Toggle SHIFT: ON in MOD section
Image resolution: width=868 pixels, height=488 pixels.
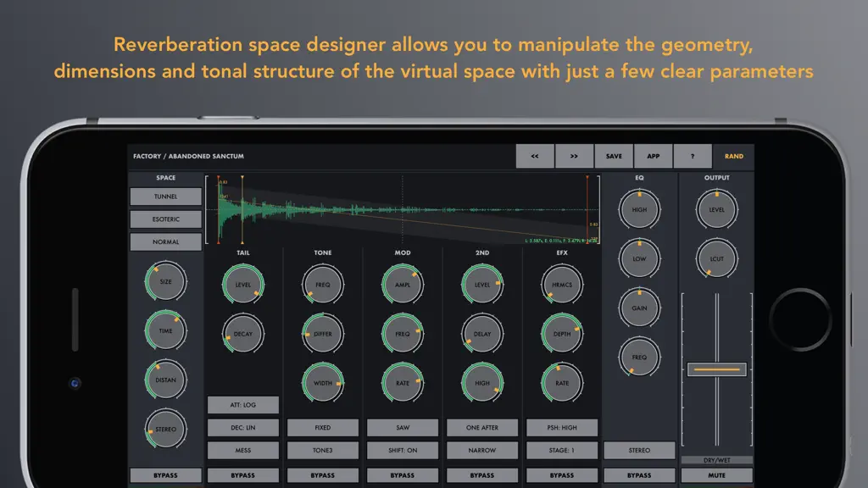[x=403, y=451]
